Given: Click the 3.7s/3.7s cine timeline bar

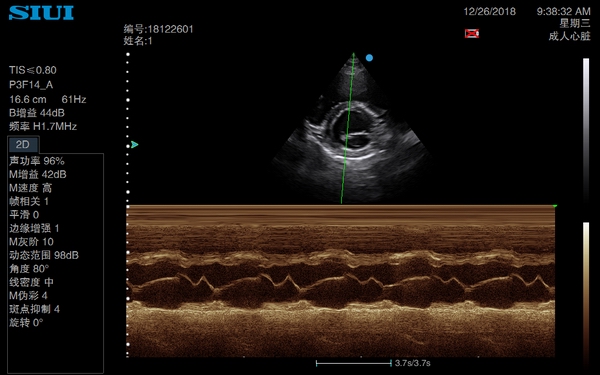Looking at the screenshot, I should tap(354, 363).
